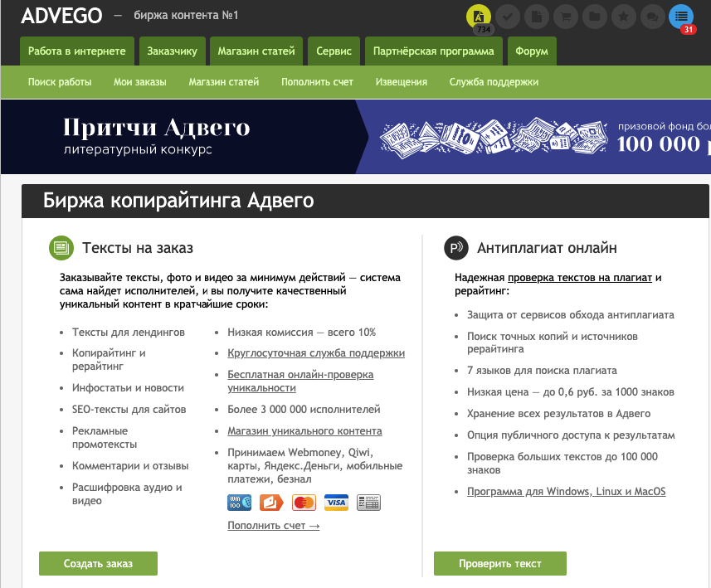Click the 'биржа контента №1' tagline
Image resolution: width=711 pixels, height=588 pixels.
pyautogui.click(x=186, y=16)
